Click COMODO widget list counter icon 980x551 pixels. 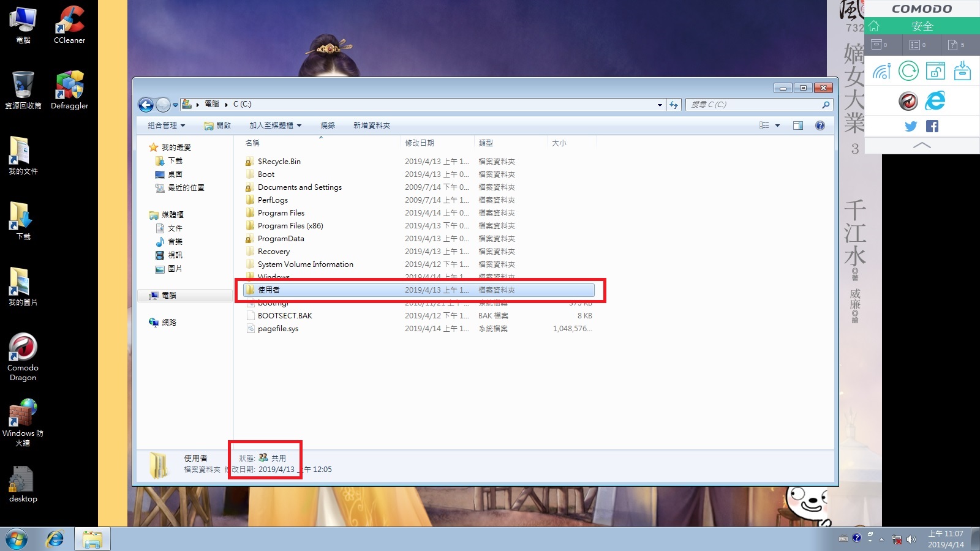918,45
